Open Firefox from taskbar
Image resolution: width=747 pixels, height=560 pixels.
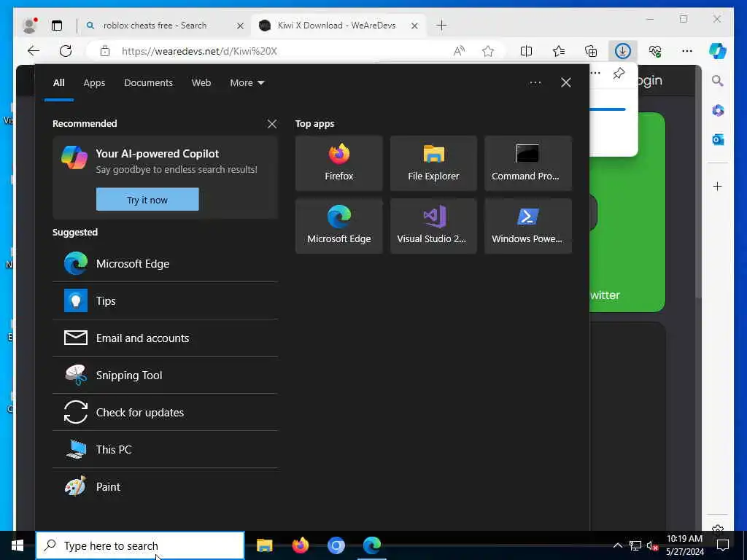pyautogui.click(x=300, y=545)
